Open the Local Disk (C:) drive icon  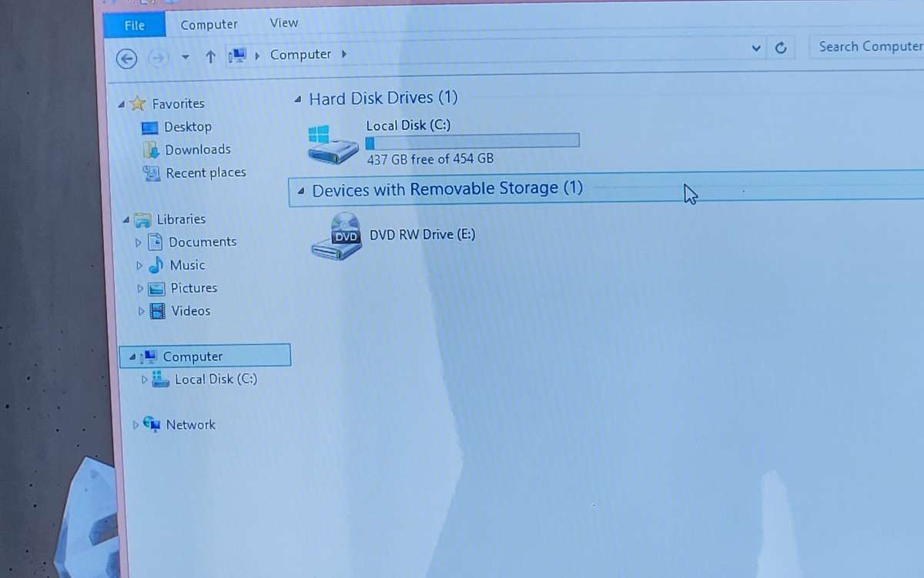pyautogui.click(x=333, y=142)
